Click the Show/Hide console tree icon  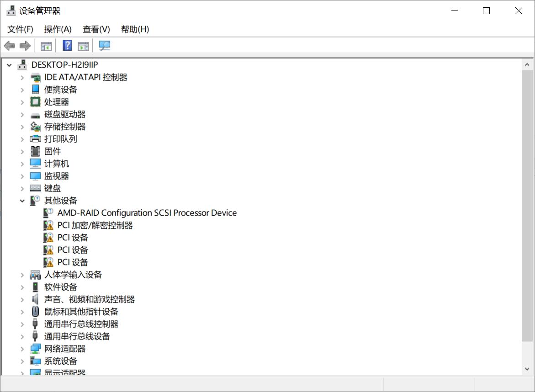[x=45, y=45]
